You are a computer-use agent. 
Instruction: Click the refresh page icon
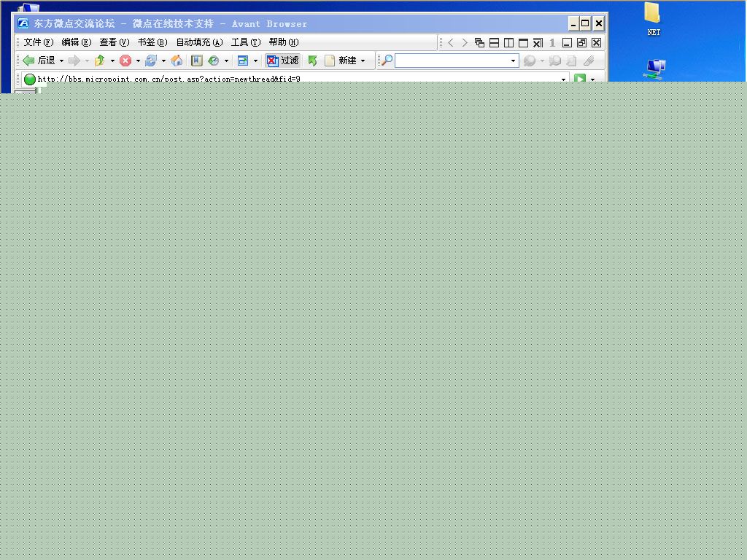point(151,61)
